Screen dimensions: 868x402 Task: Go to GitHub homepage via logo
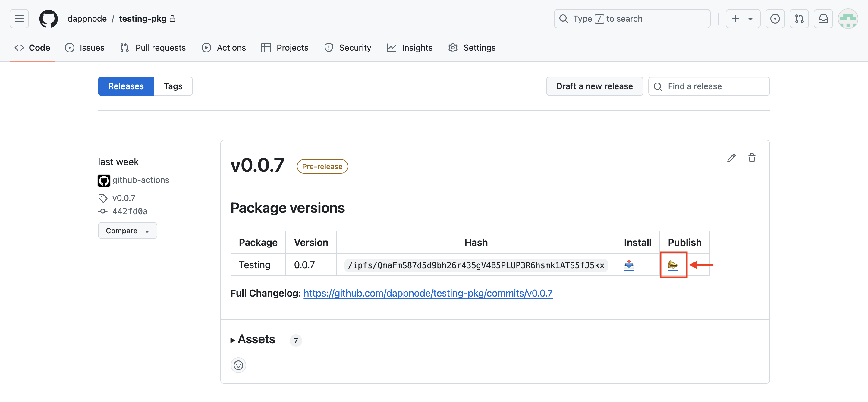[x=49, y=19]
